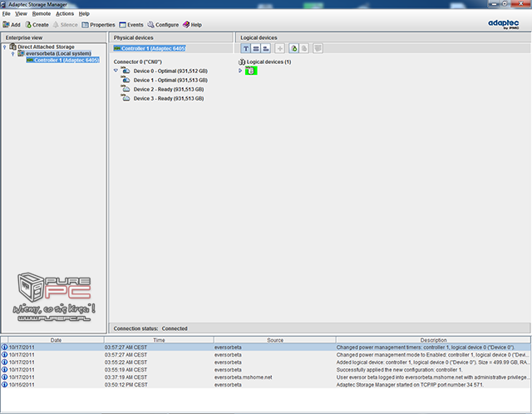The width and height of the screenshot is (532, 414).
Task: Click the Silence alarm toolbar button
Action: pyautogui.click(x=65, y=25)
